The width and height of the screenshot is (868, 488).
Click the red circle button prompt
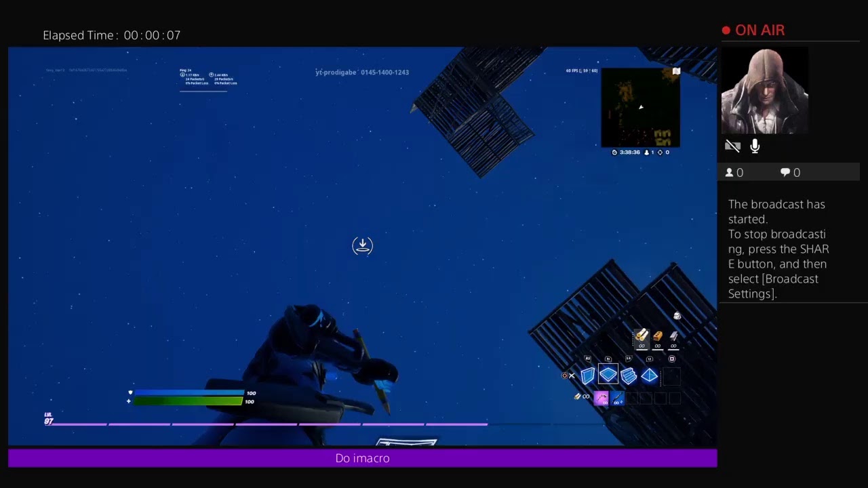[564, 375]
